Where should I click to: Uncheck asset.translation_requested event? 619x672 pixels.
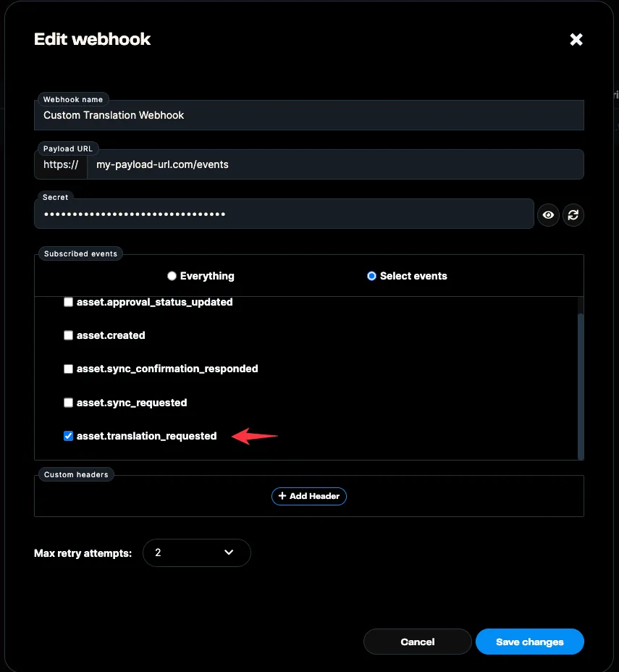68,436
